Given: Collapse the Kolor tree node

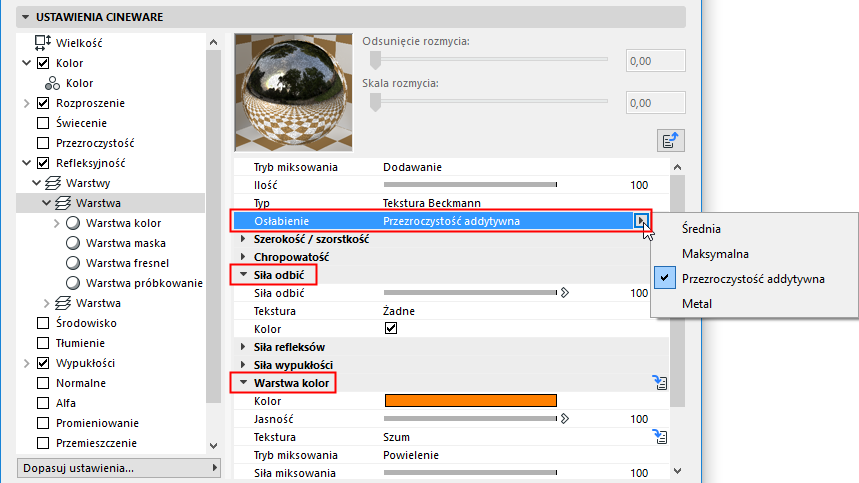Looking at the screenshot, I should click(x=26, y=63).
